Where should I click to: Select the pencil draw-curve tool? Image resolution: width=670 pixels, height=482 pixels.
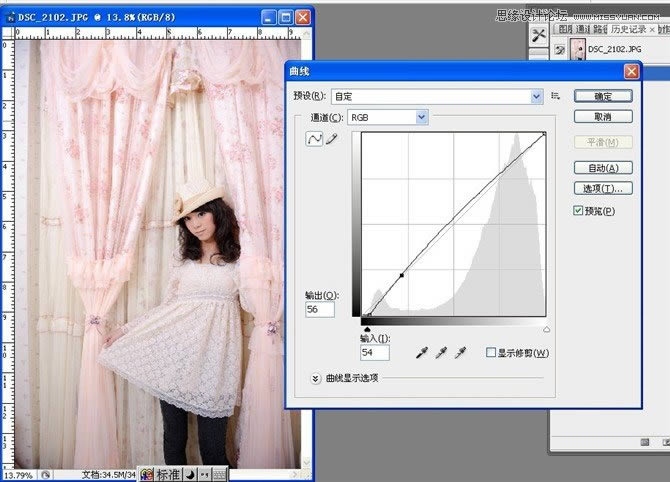[332, 138]
